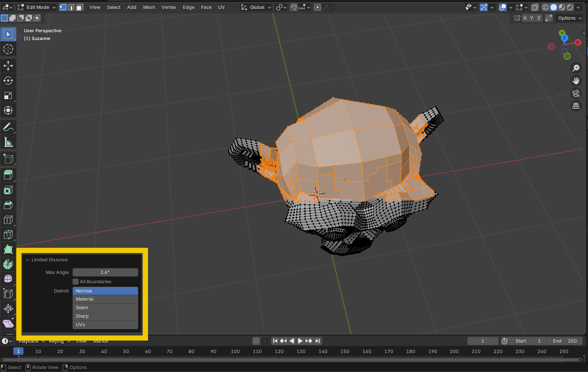The height and width of the screenshot is (372, 588).
Task: Switch to face select mode
Action: (x=80, y=7)
